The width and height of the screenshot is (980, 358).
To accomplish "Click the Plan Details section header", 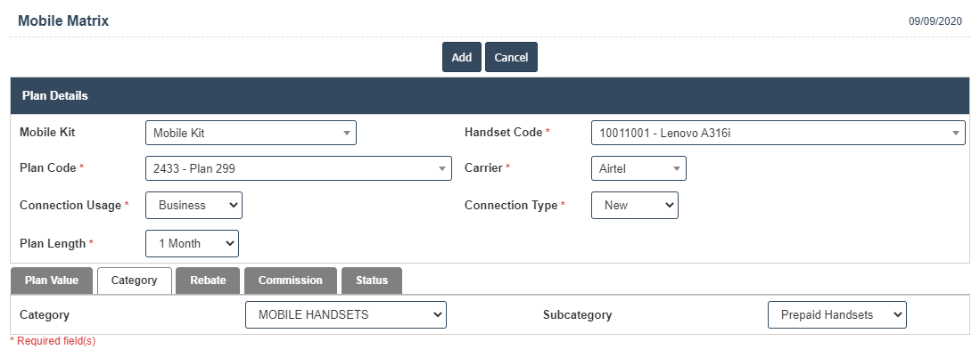I will [489, 95].
